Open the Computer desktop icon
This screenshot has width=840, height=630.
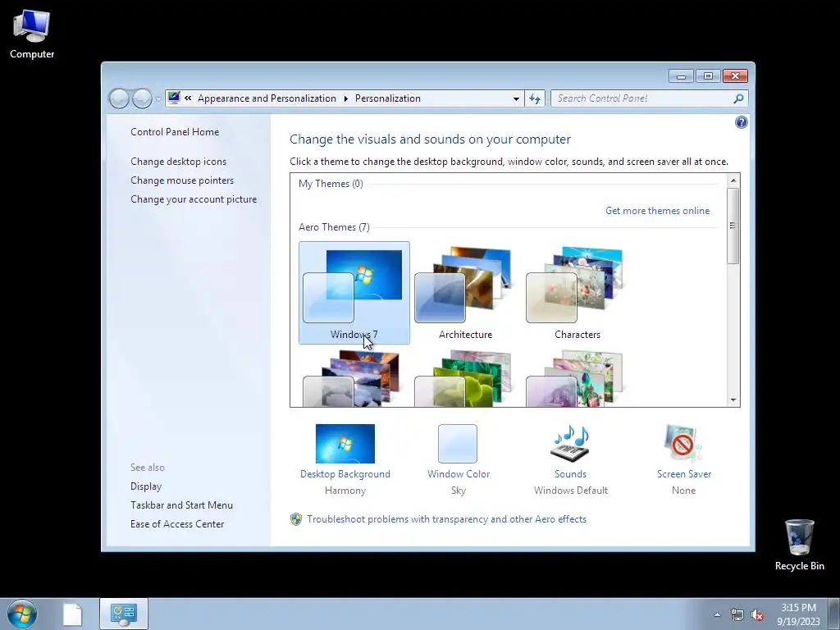[x=32, y=34]
